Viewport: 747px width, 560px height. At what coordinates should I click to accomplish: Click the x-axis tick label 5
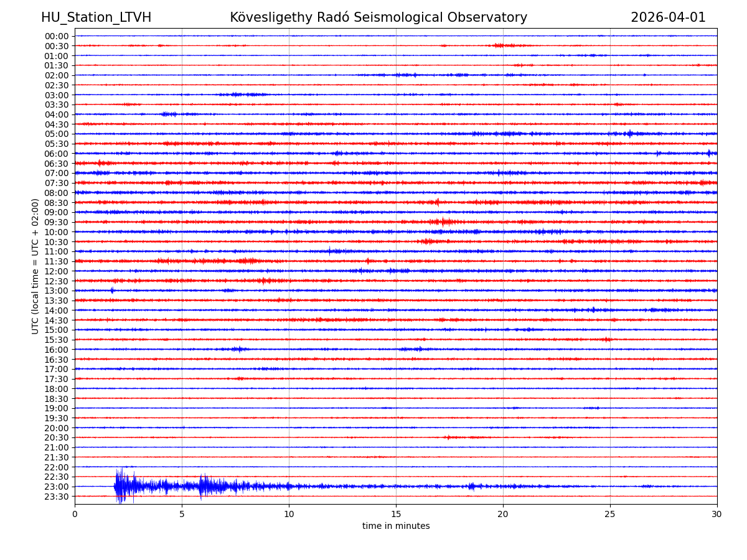(x=182, y=515)
